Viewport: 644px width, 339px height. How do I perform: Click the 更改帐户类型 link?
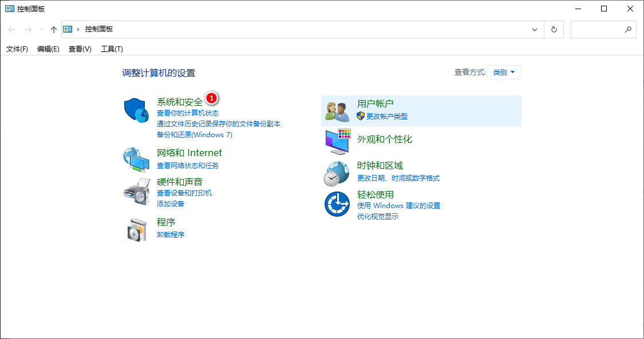pyautogui.click(x=387, y=117)
